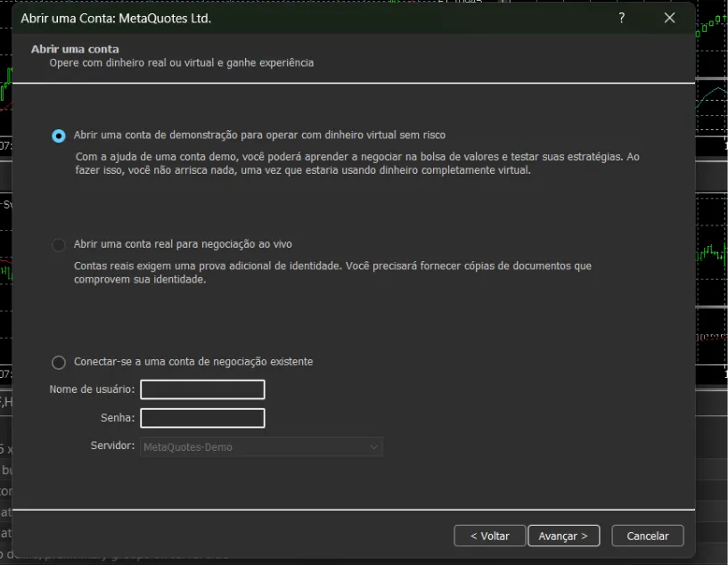The height and width of the screenshot is (565, 728).
Task: Click the 'Nome de usuário:' label
Action: coord(92,389)
